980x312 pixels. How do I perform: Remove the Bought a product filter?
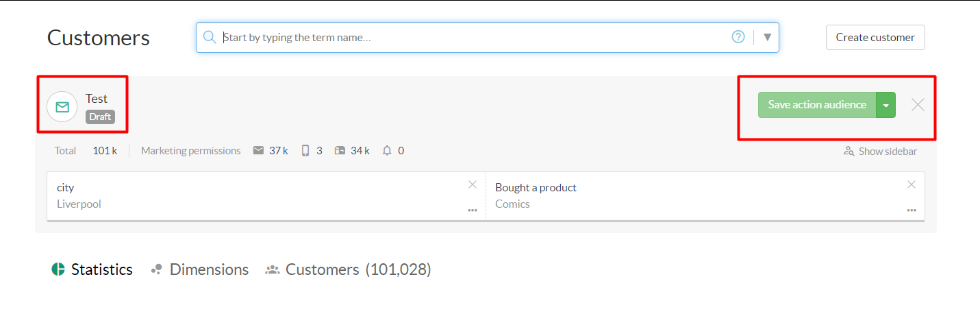point(912,184)
